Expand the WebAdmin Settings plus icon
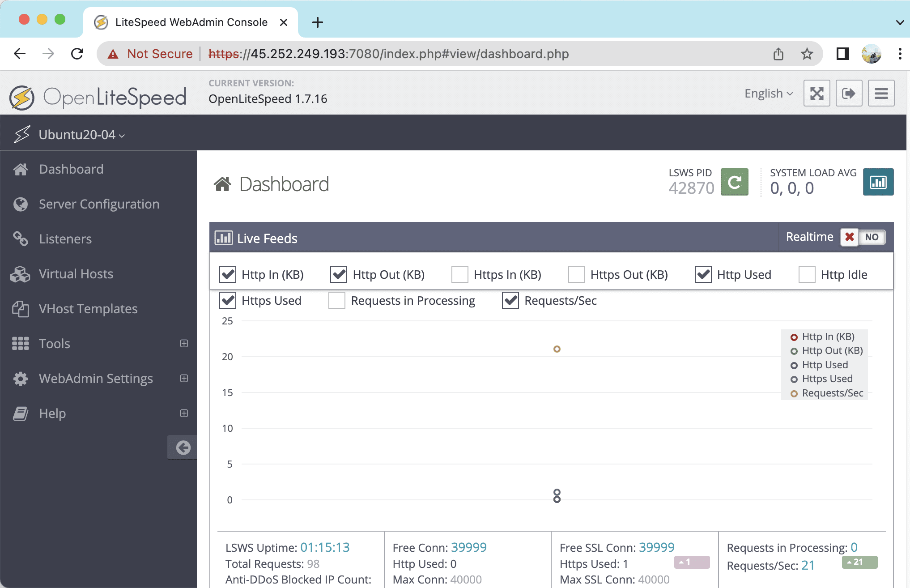Screen dimensions: 910x588 click(x=184, y=378)
